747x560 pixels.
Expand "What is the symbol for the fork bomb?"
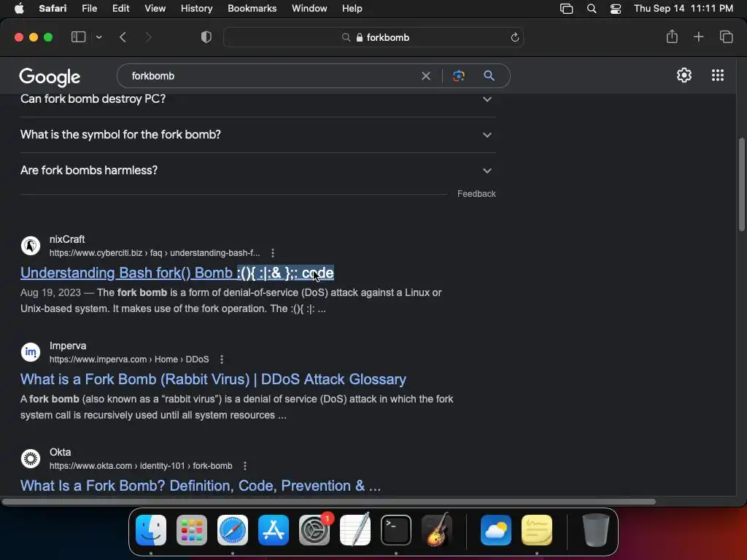tap(258, 135)
